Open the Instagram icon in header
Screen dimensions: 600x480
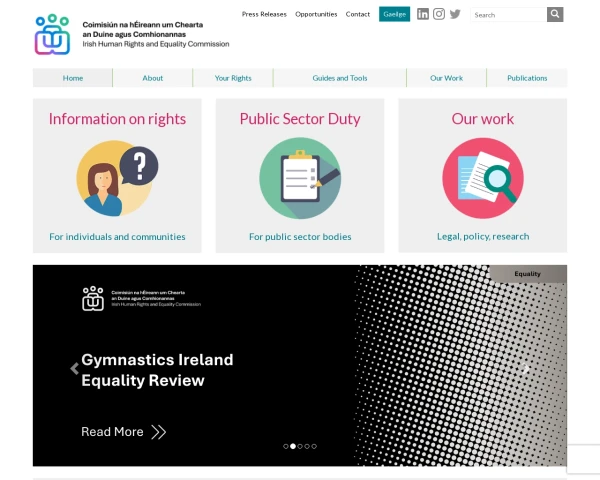pos(439,14)
